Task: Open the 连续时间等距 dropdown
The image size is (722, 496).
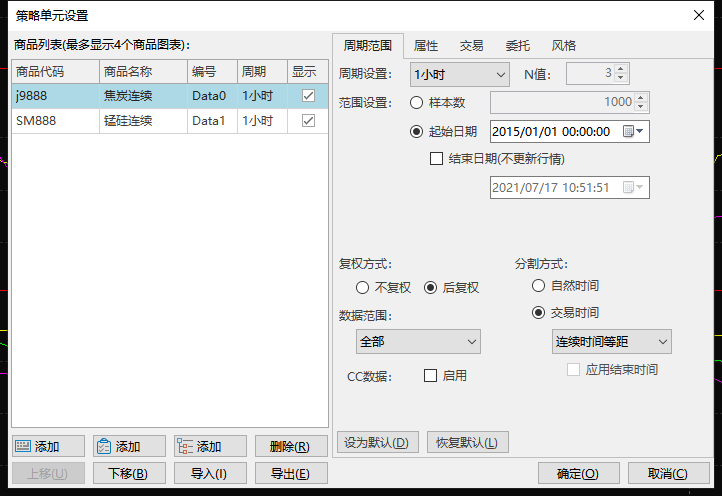Action: pyautogui.click(x=611, y=342)
